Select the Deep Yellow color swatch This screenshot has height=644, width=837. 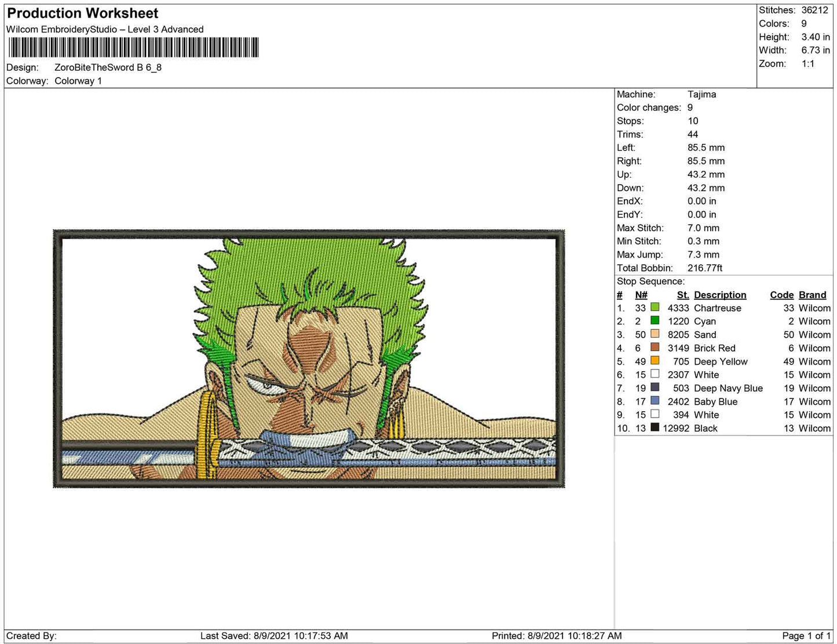[x=655, y=361]
